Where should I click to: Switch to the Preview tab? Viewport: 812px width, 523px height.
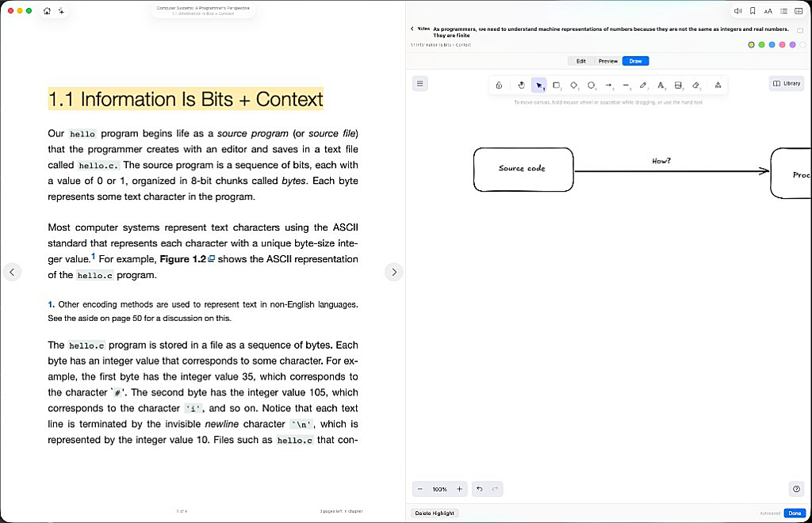pyautogui.click(x=608, y=61)
